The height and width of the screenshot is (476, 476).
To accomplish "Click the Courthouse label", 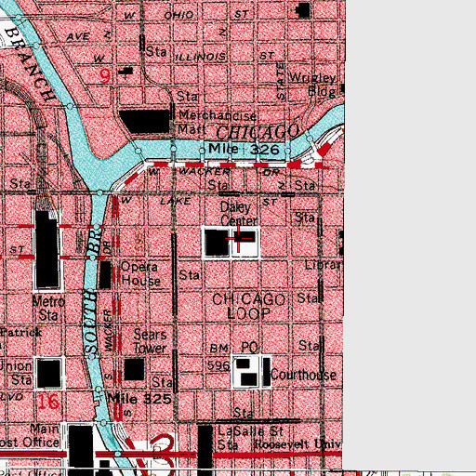I will (x=304, y=375).
